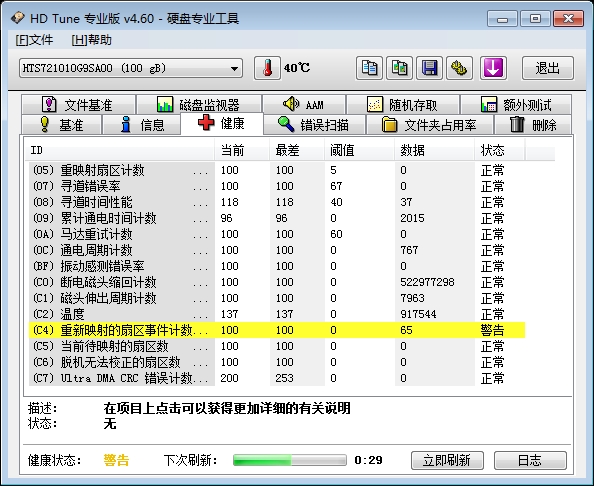Close the HD Tune window
Viewport: 594px width, 486px height.
(568, 19)
